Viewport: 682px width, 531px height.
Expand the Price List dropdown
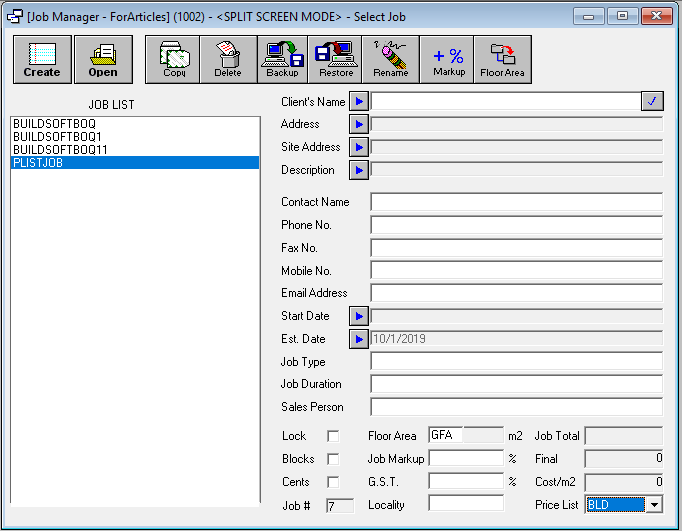click(x=654, y=505)
